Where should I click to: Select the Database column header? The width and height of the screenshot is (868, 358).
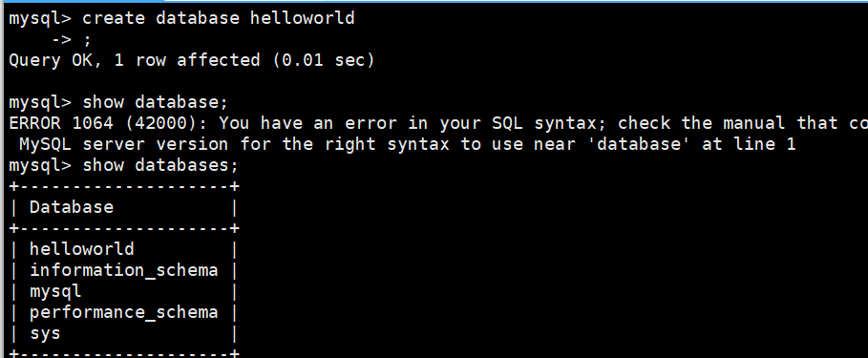click(72, 207)
